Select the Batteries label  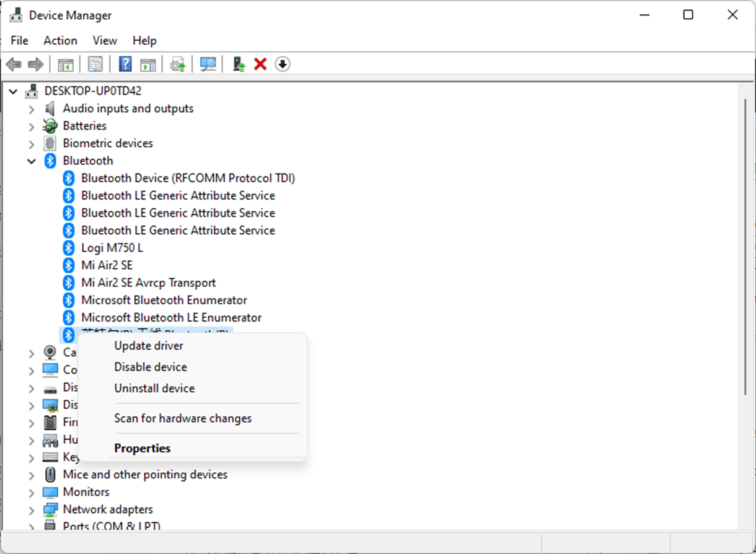click(x=84, y=126)
